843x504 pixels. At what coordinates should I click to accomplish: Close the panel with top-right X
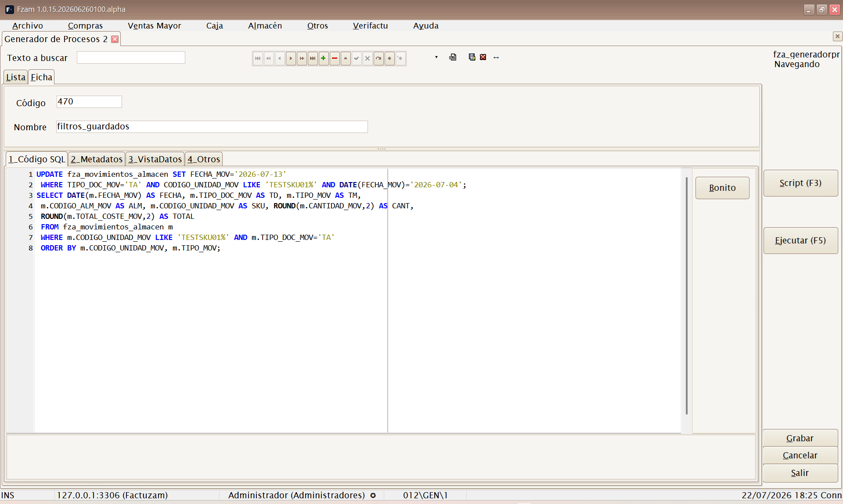tap(837, 36)
